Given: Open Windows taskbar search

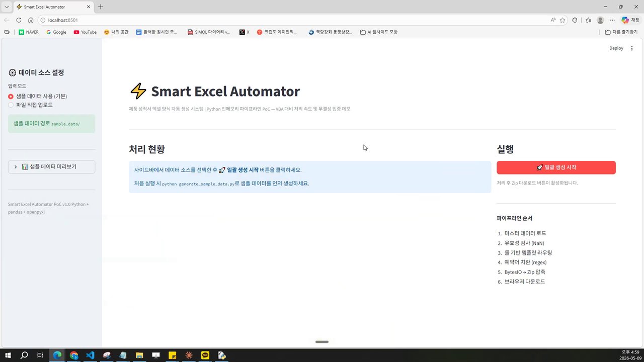Looking at the screenshot, I should click(x=24, y=355).
